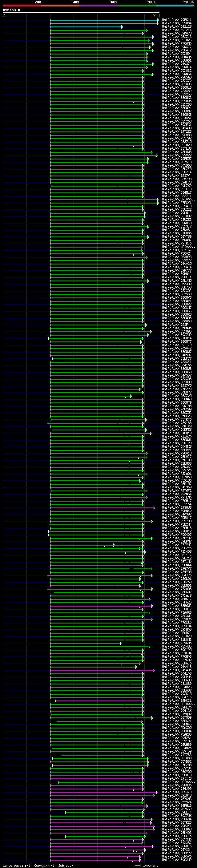Screen dimensions: 197x868
Task: Select hit label UniRef100_B9IM26
Action: point(176,40)
